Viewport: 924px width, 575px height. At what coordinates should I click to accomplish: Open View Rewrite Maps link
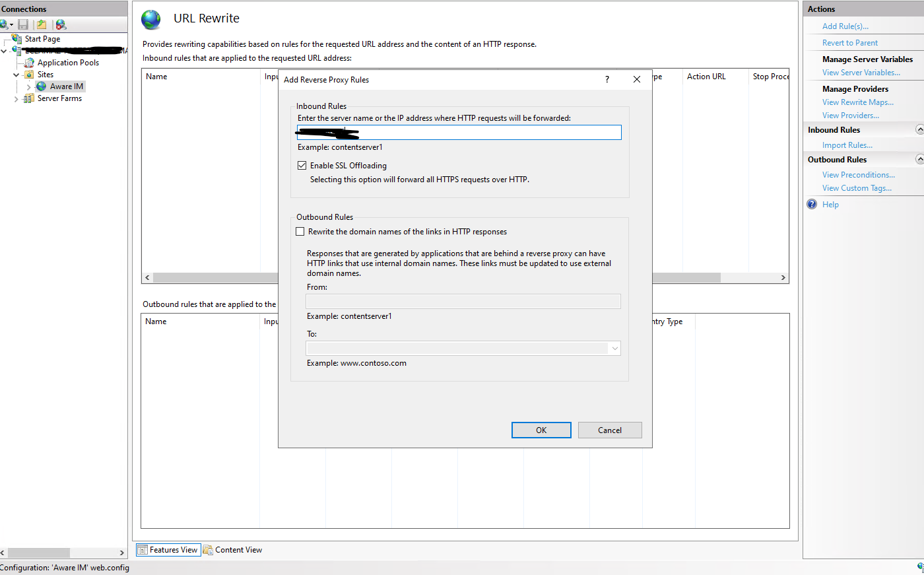(858, 102)
